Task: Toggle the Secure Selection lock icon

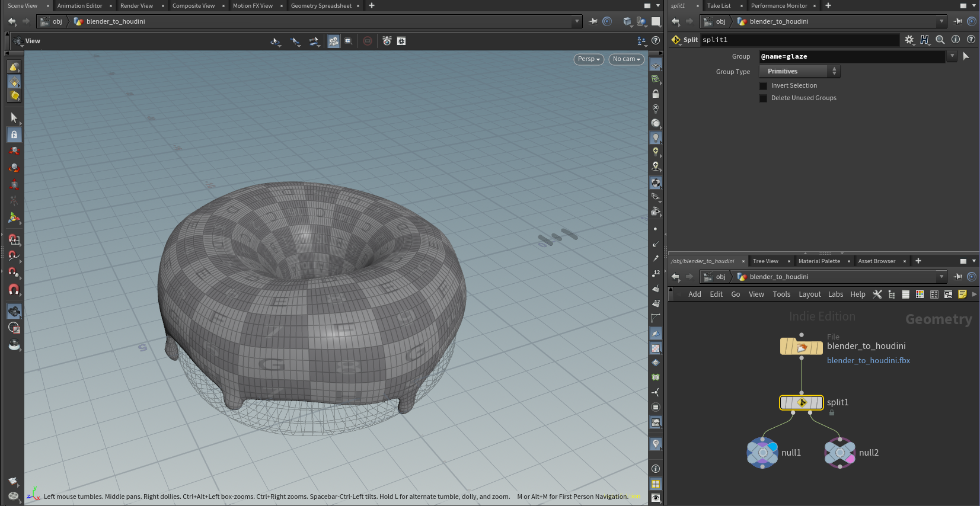Action: point(14,134)
